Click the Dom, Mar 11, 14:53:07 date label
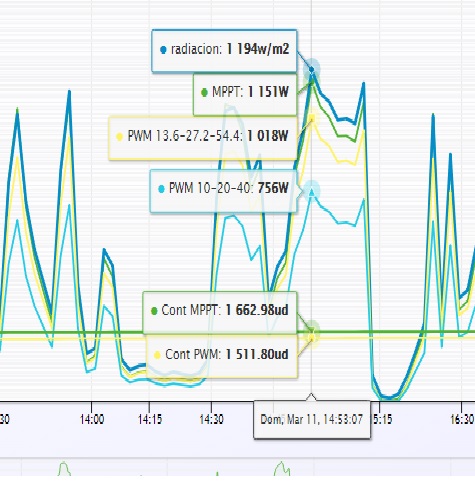Image resolution: width=475 pixels, height=502 pixels. coord(312,419)
